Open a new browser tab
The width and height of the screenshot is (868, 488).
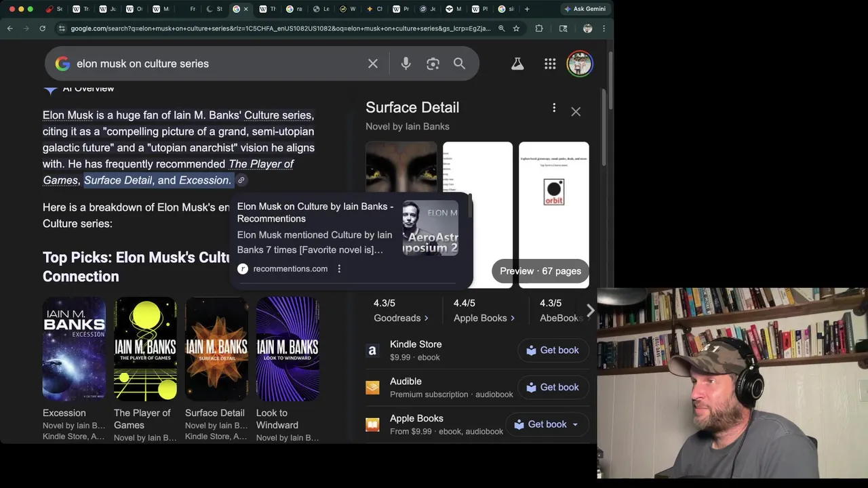[x=527, y=9]
